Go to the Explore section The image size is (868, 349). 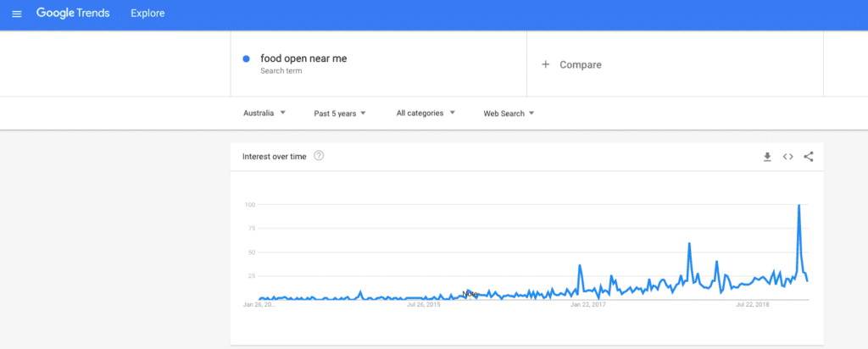147,14
